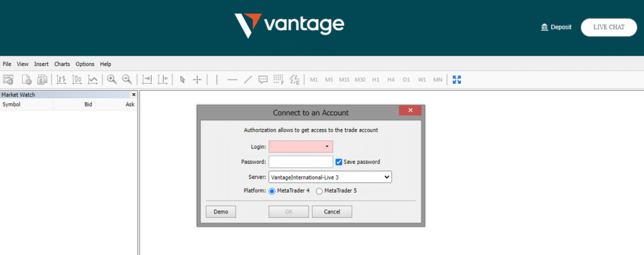Viewport: 644px width, 255px height.
Task: Toggle chart shift icon
Action: (x=163, y=79)
